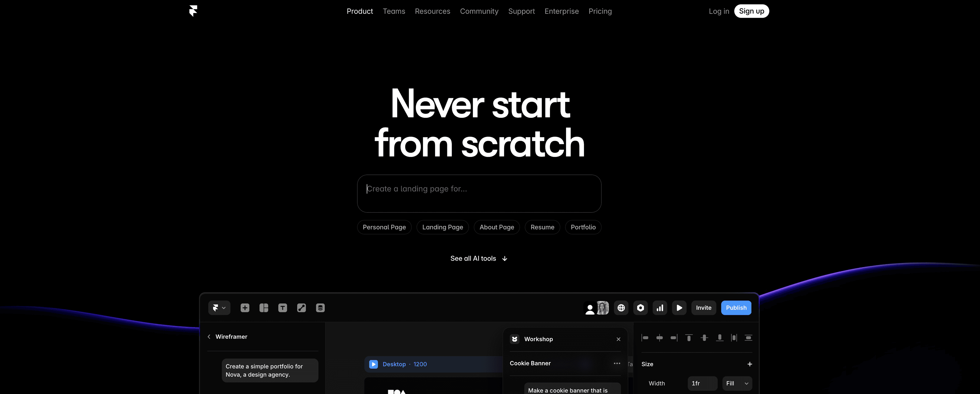Click the Publish button

click(736, 308)
